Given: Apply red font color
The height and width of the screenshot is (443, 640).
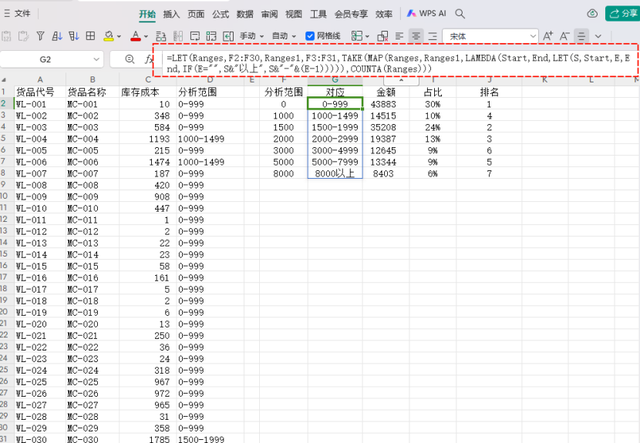Looking at the screenshot, I should point(136,36).
